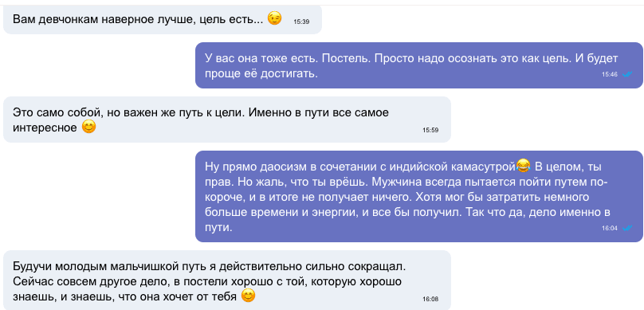Click the read checkmarks on the 15:46 message

coord(627,74)
